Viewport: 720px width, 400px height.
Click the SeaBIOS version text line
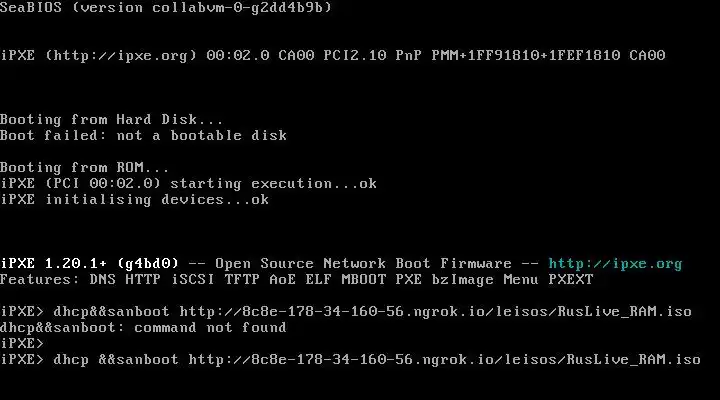165,8
